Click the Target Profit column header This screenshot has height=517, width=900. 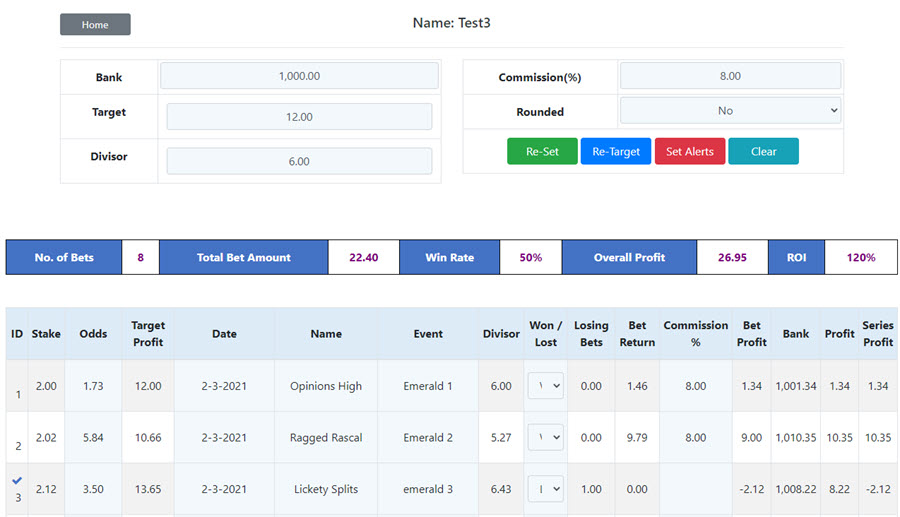coord(148,333)
